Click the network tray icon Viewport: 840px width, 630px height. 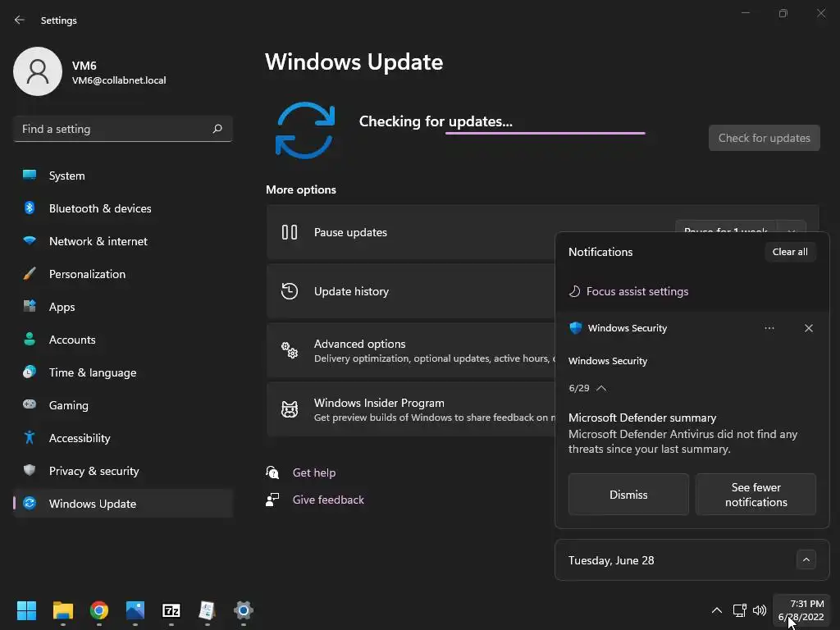pos(740,610)
